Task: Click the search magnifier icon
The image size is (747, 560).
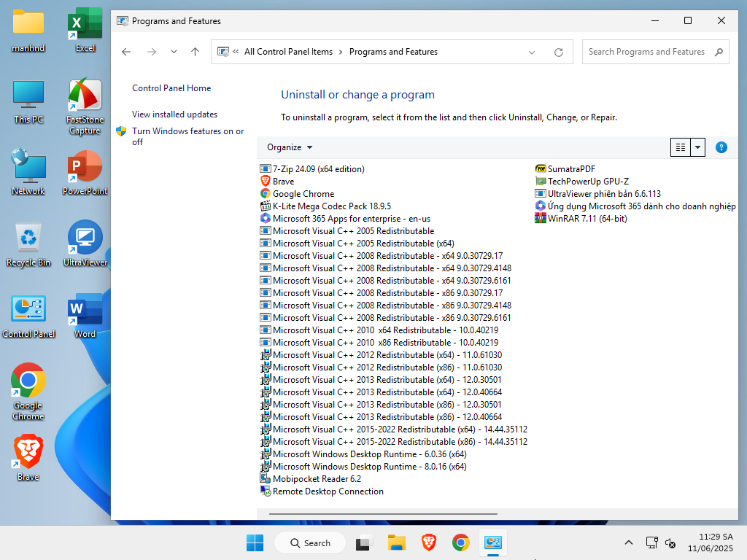Action: pyautogui.click(x=718, y=52)
